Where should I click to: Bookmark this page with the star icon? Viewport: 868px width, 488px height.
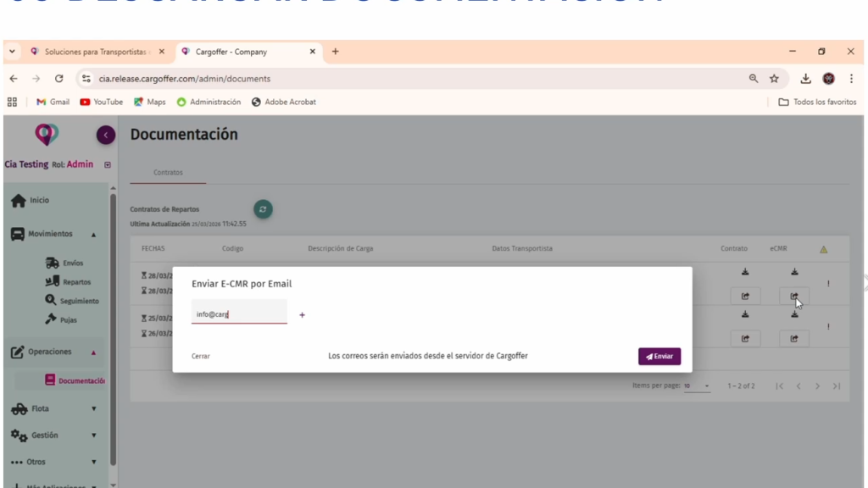pyautogui.click(x=774, y=79)
